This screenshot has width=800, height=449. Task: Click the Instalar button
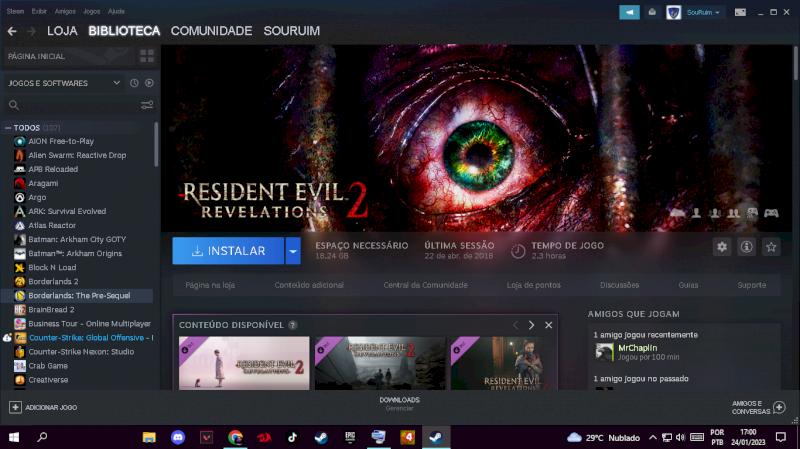pos(228,251)
